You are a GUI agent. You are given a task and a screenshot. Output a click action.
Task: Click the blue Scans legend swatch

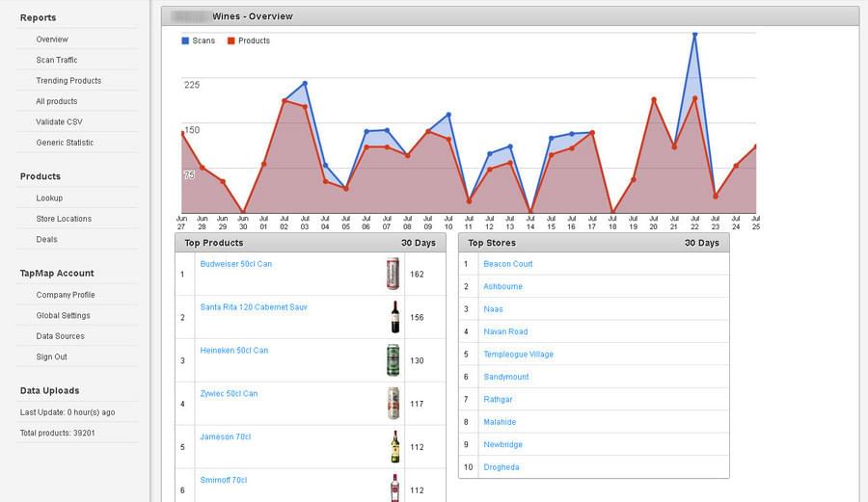[x=185, y=40]
